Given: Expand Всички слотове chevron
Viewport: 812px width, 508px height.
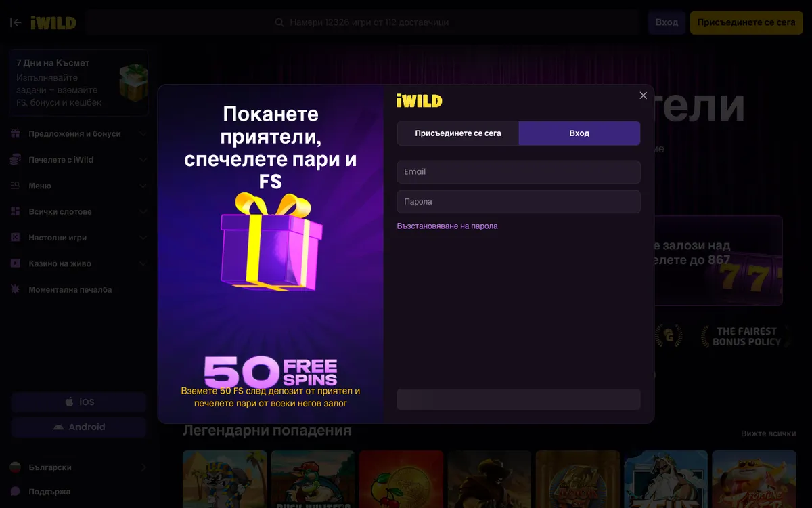Looking at the screenshot, I should tap(143, 212).
